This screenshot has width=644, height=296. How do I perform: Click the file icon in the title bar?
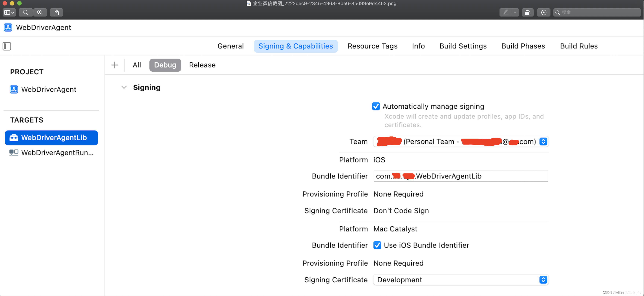pyautogui.click(x=248, y=3)
